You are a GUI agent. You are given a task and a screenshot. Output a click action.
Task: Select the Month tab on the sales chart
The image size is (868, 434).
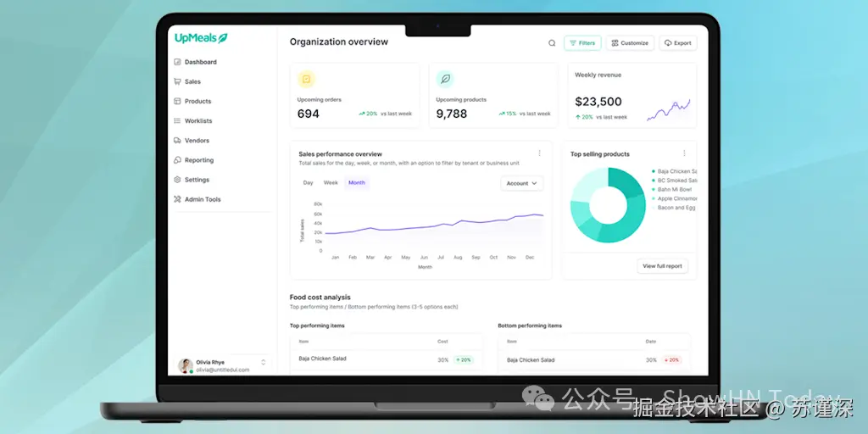pyautogui.click(x=357, y=183)
